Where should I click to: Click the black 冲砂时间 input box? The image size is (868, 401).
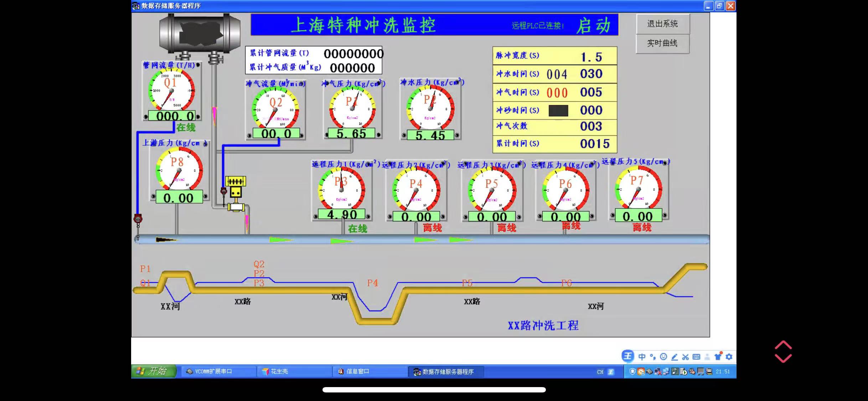click(x=558, y=110)
